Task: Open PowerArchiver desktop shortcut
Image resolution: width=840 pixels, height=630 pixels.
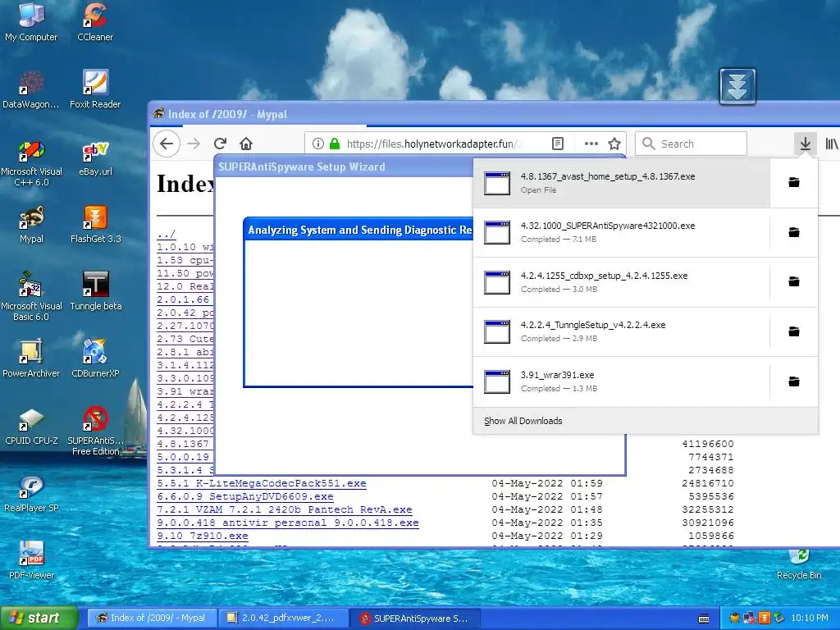Action: pos(31,358)
